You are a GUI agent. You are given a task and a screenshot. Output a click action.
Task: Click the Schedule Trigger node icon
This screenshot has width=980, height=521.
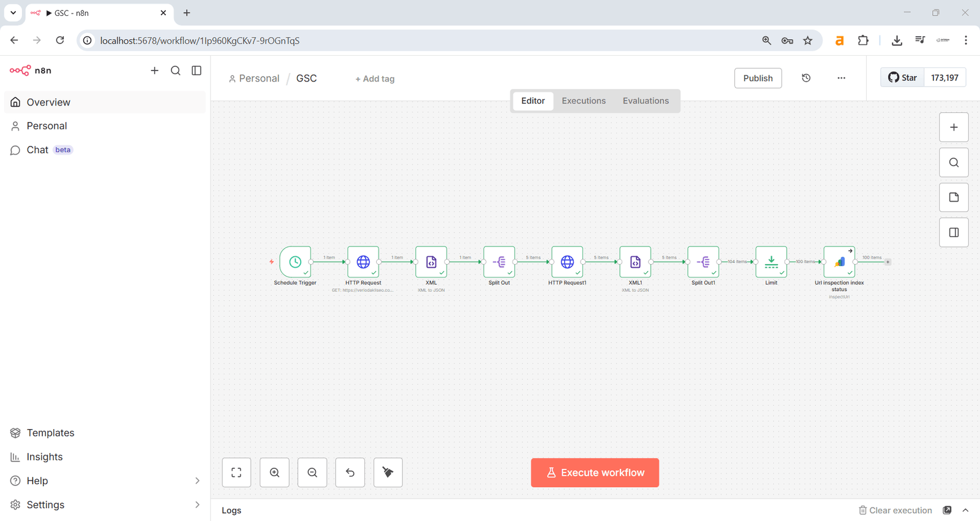[295, 262]
